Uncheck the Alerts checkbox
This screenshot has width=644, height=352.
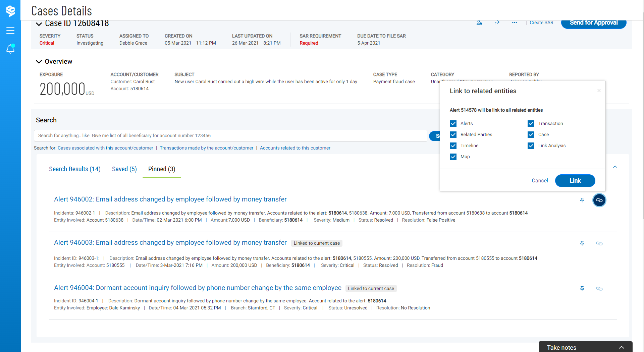[x=453, y=124]
